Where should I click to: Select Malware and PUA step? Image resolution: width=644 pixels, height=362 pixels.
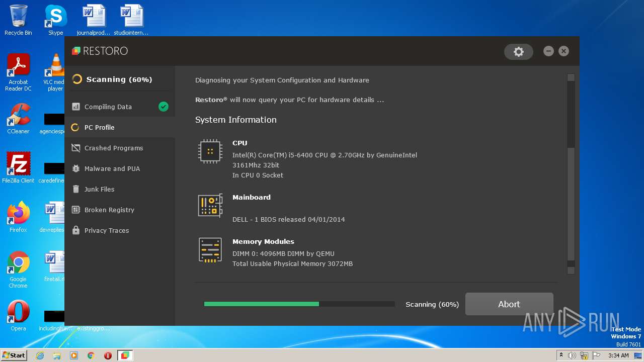120,168
